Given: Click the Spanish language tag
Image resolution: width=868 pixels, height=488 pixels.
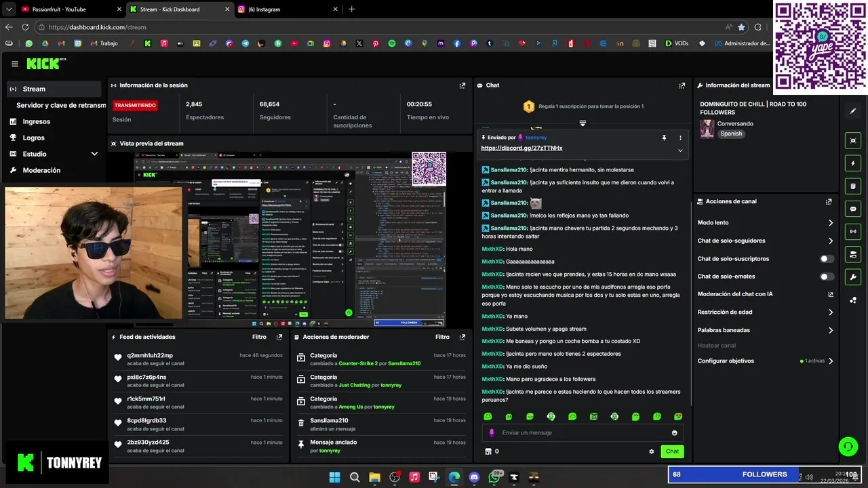Looking at the screenshot, I should pos(731,134).
